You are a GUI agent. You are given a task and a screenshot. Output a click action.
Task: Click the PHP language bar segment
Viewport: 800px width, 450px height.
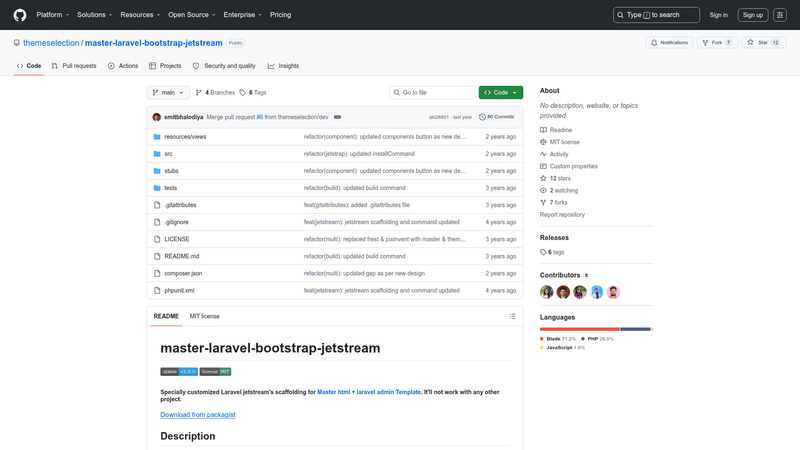pos(635,329)
